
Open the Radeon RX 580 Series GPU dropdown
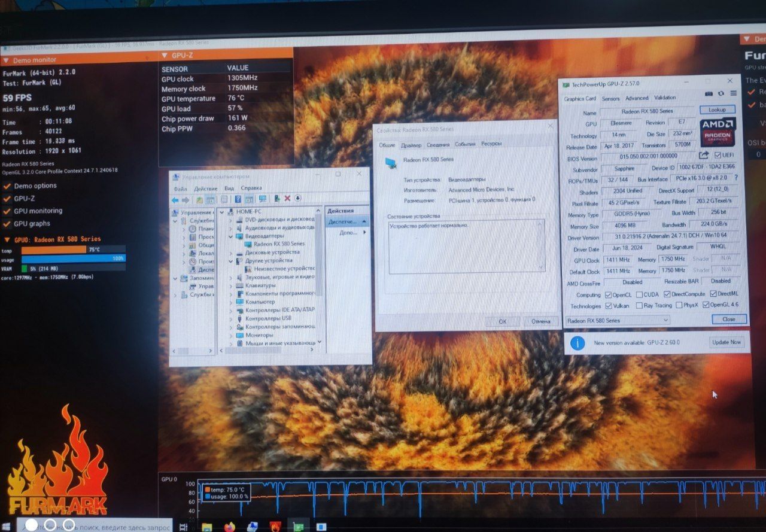point(618,321)
